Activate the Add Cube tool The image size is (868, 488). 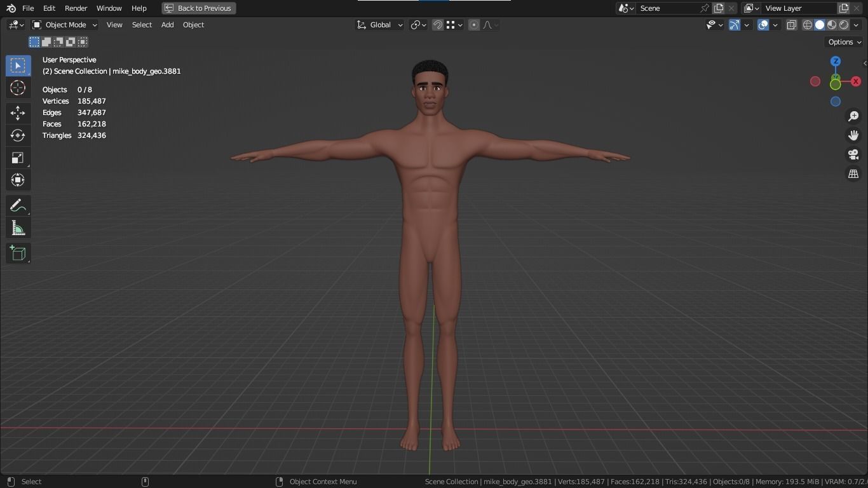[18, 253]
